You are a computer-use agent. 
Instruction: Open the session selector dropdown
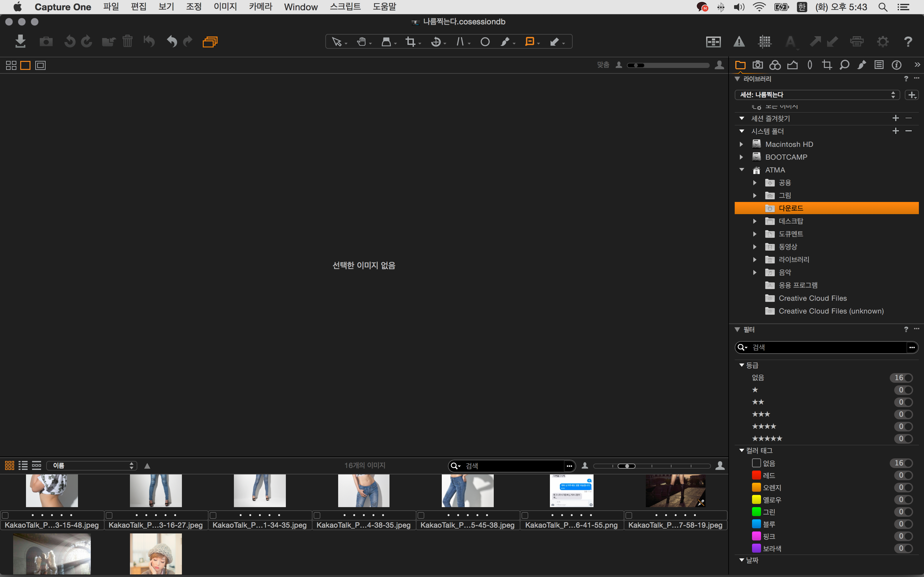817,95
